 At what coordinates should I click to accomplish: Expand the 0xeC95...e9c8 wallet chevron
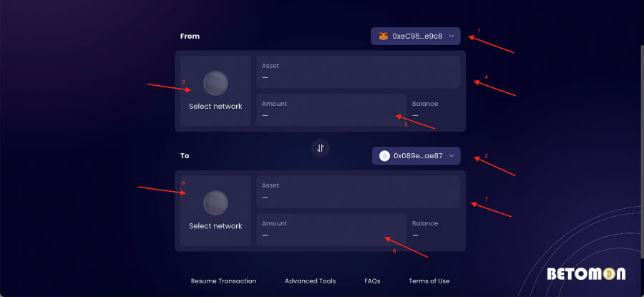(x=452, y=36)
